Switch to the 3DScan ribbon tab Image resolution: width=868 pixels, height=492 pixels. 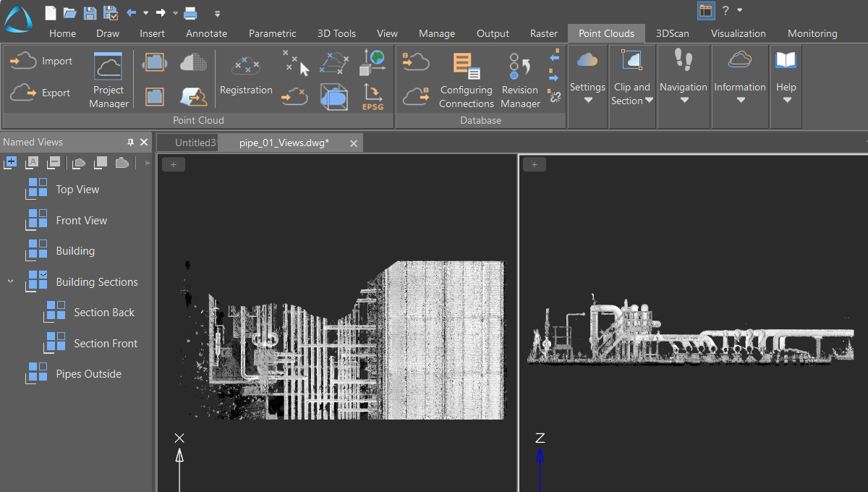(x=672, y=33)
